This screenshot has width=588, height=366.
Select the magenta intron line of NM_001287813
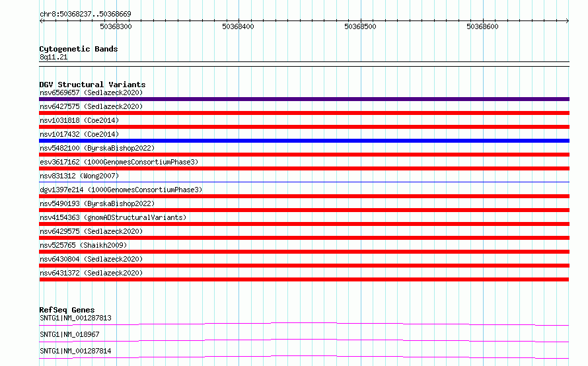click(x=304, y=324)
